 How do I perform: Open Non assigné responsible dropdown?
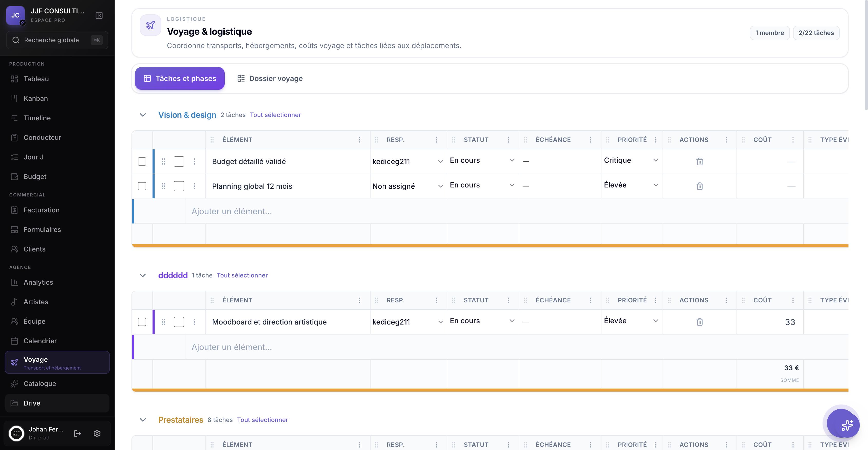[x=408, y=186]
